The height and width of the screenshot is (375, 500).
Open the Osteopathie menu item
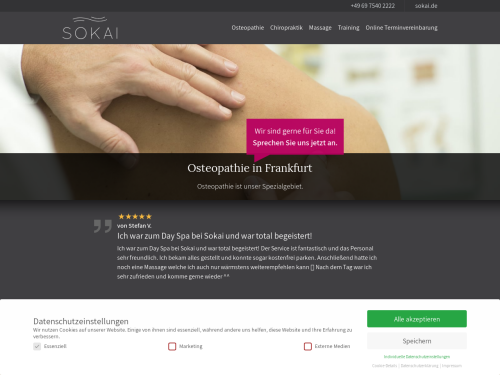(x=248, y=28)
